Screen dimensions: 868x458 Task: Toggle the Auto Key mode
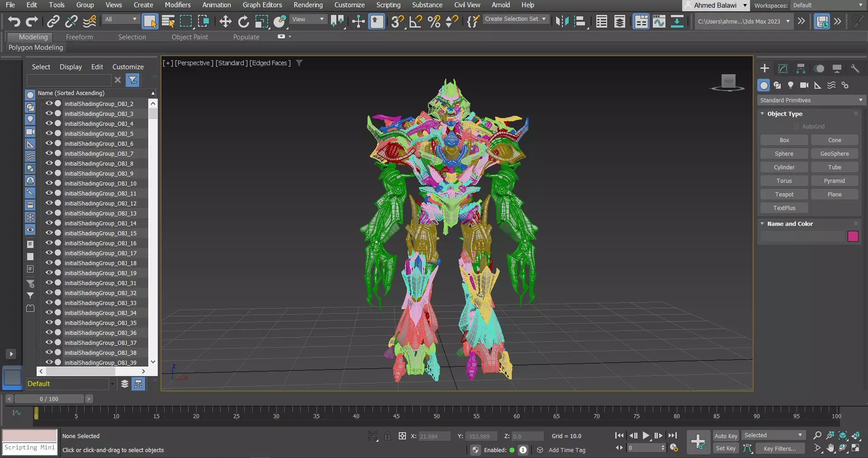click(x=726, y=436)
